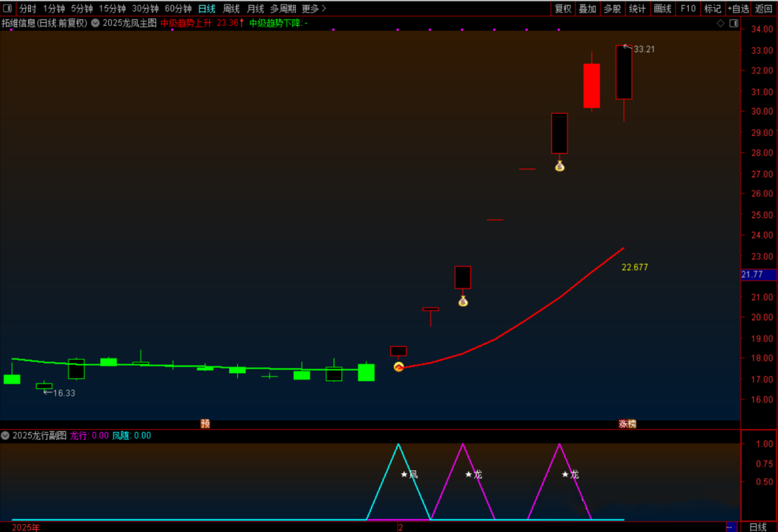778x532 pixels.
Task: Expand the 2025龙凤主图 indicator dropdown
Action: pos(96,23)
